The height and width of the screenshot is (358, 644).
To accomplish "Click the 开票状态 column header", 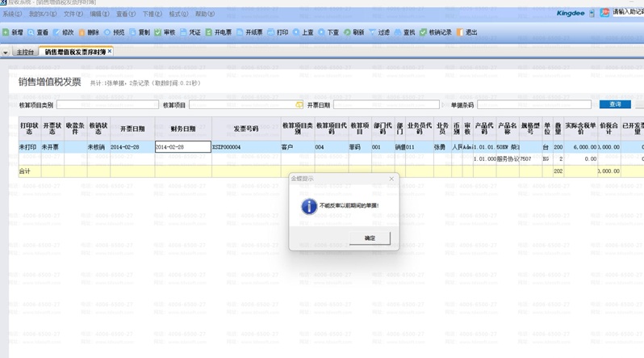I will click(x=52, y=128).
